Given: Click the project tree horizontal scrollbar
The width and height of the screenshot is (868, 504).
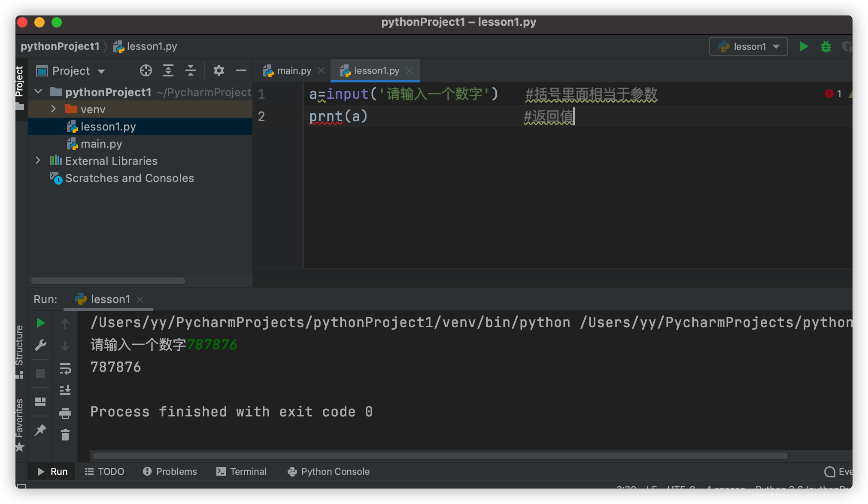Looking at the screenshot, I should (108, 281).
